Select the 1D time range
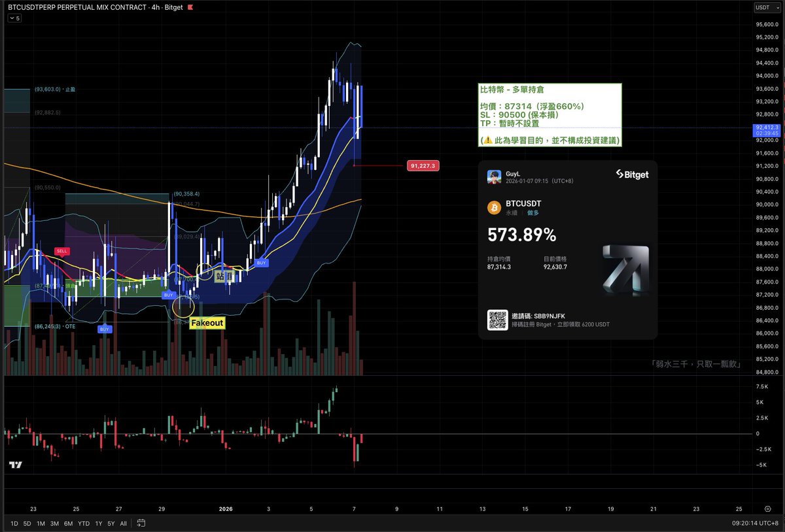 tap(14, 524)
